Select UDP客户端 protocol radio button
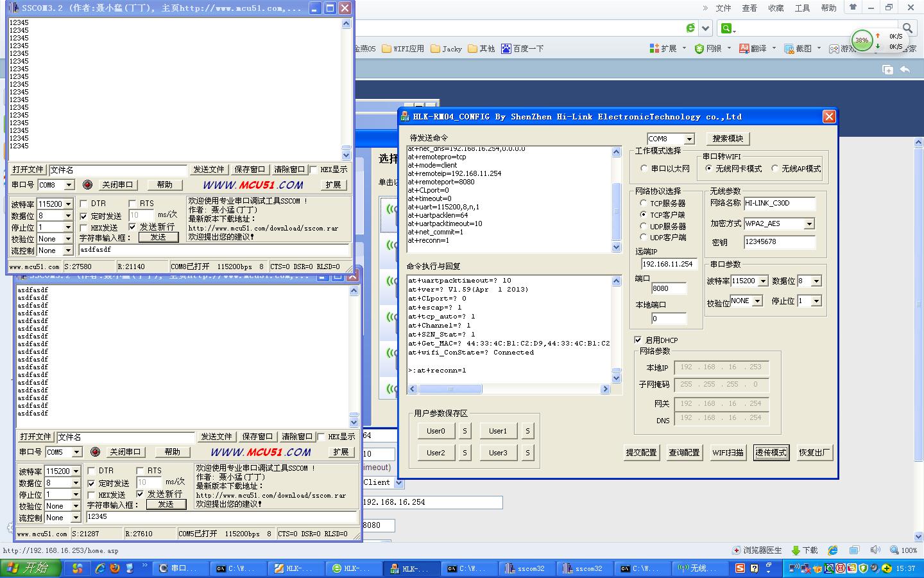 (x=643, y=238)
